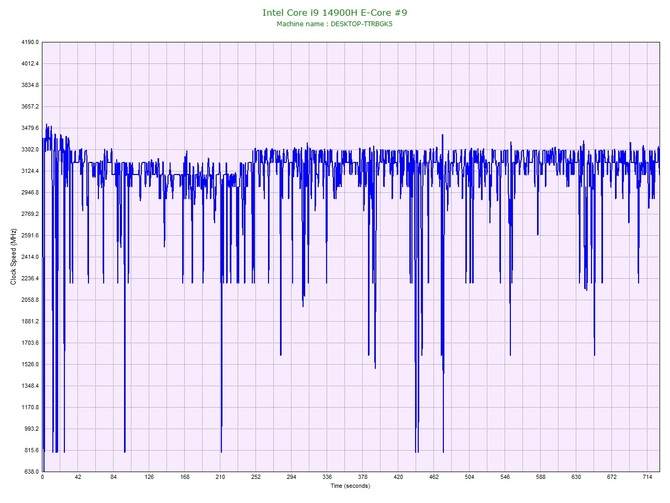Click the 84 tick on the time axis
The width and height of the screenshot is (670, 503).
click(x=113, y=477)
